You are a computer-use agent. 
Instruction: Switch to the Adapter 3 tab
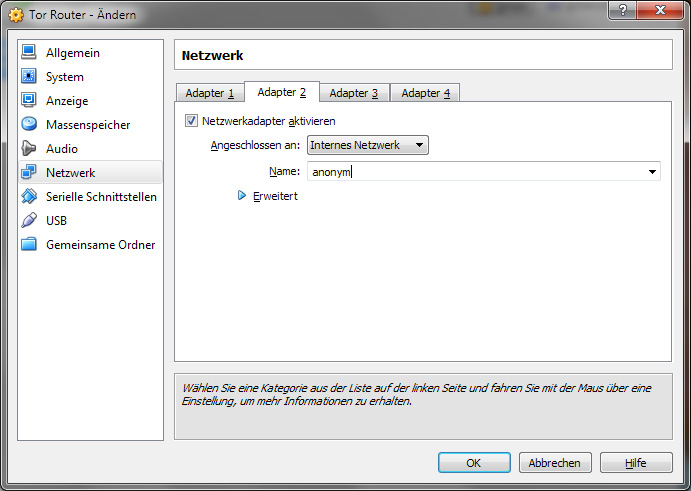354,93
